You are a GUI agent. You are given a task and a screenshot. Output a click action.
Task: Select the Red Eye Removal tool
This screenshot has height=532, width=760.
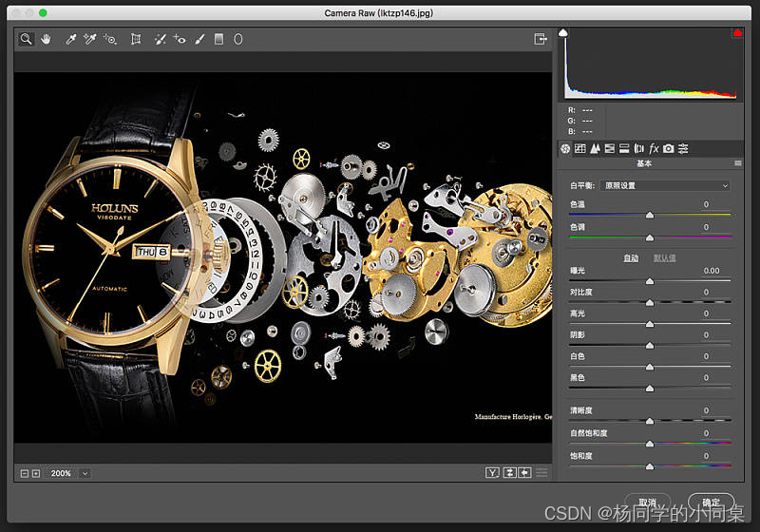(x=180, y=39)
